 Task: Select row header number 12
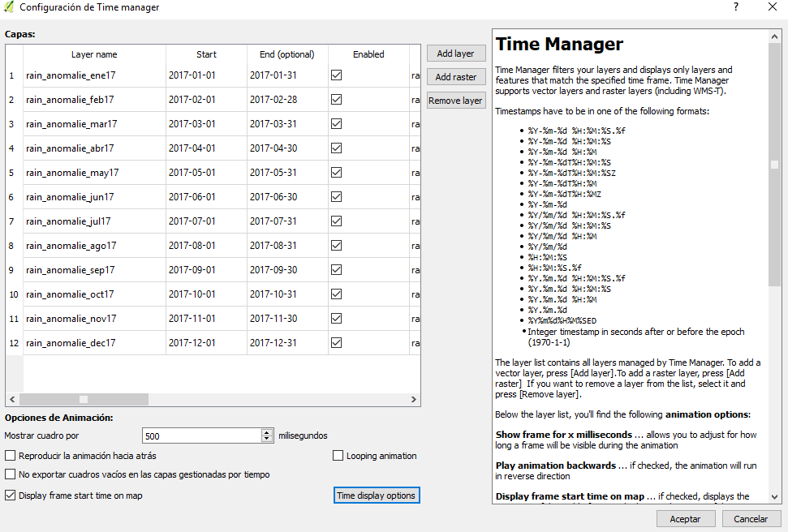click(14, 342)
